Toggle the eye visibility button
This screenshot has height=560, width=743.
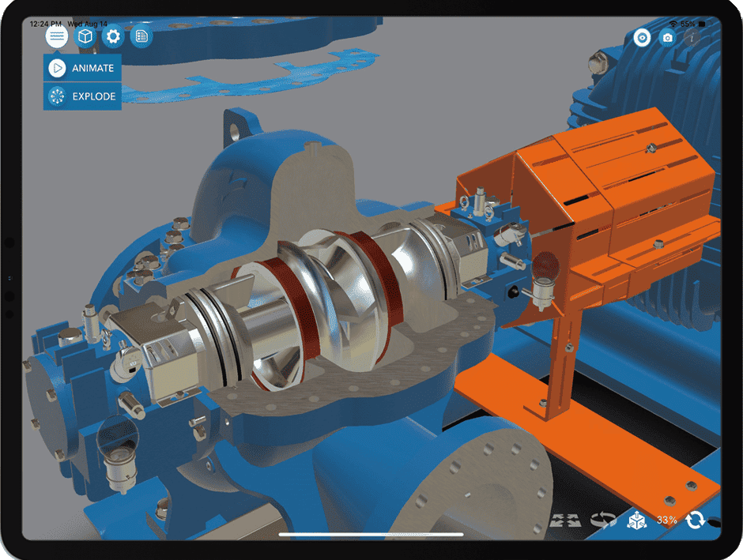coord(642,37)
